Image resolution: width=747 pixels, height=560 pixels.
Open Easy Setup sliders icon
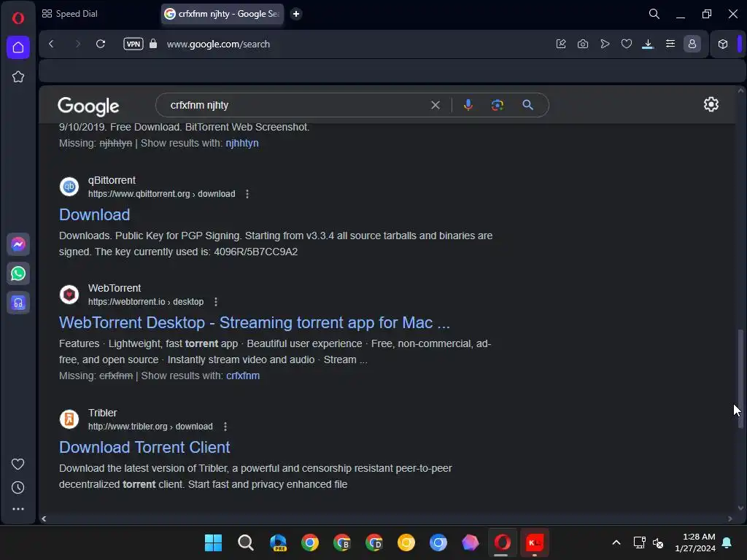click(x=670, y=44)
